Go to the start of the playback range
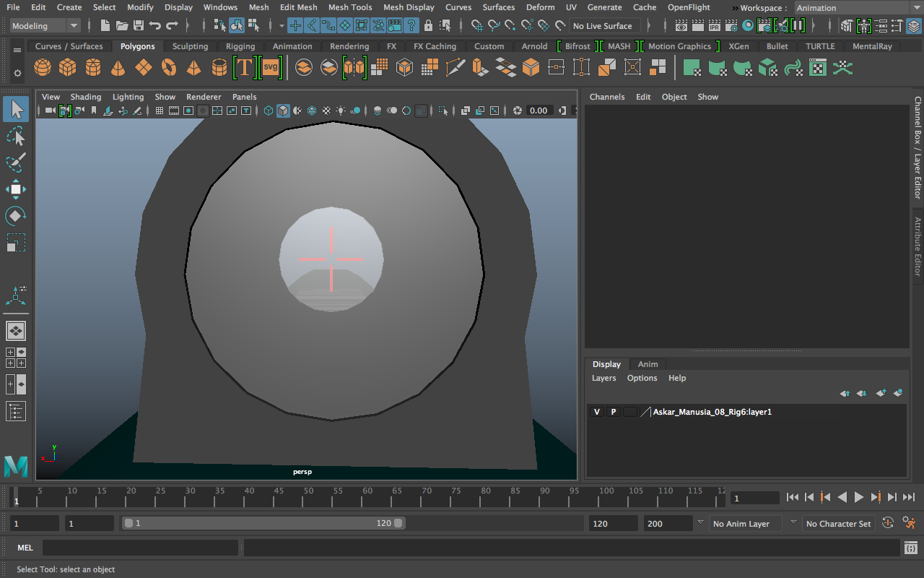This screenshot has width=924, height=578. (x=793, y=497)
